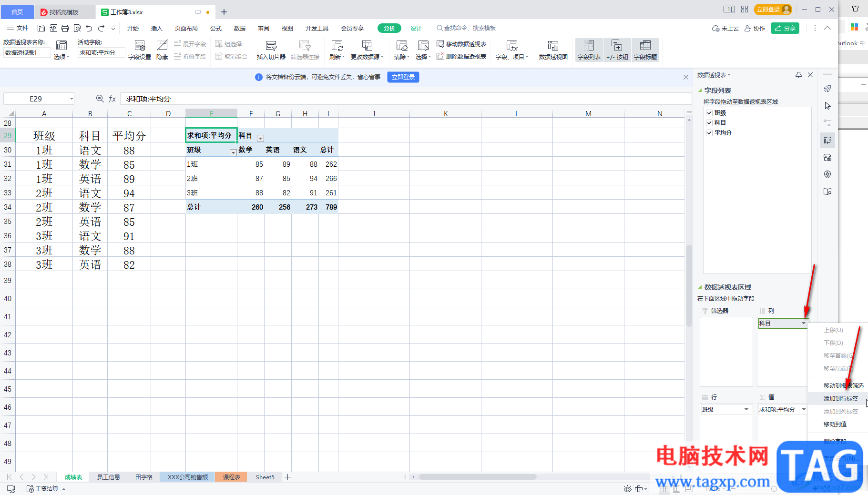Screen dimensions: 868x495
Task: Uncheck the 平均分 field checkbox
Action: 709,133
